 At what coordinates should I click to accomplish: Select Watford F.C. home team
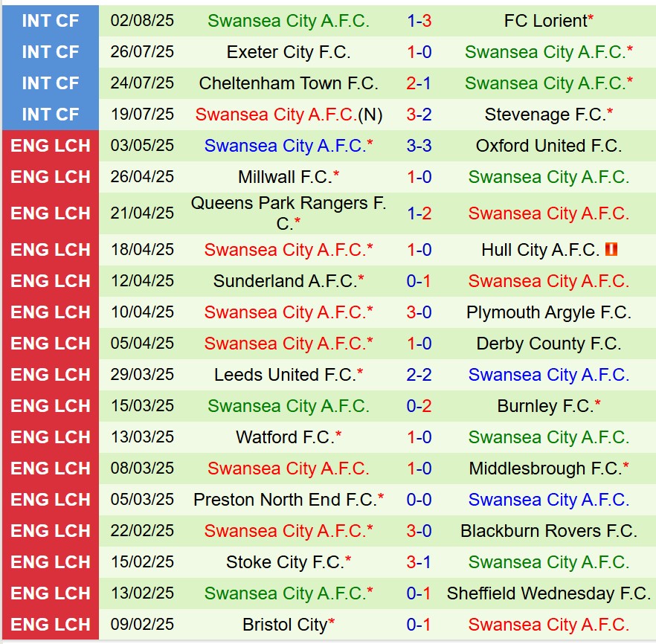click(x=285, y=437)
